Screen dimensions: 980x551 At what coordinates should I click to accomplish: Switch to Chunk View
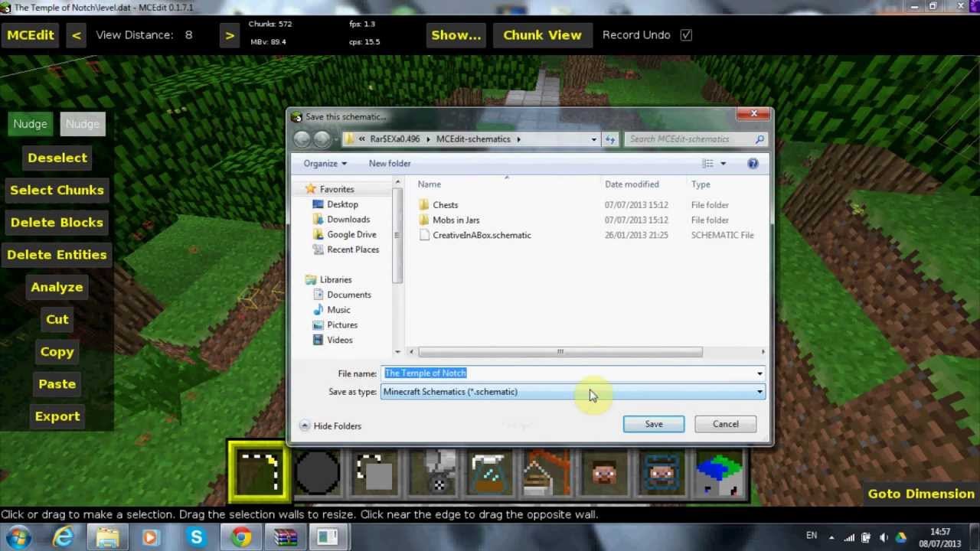tap(542, 35)
